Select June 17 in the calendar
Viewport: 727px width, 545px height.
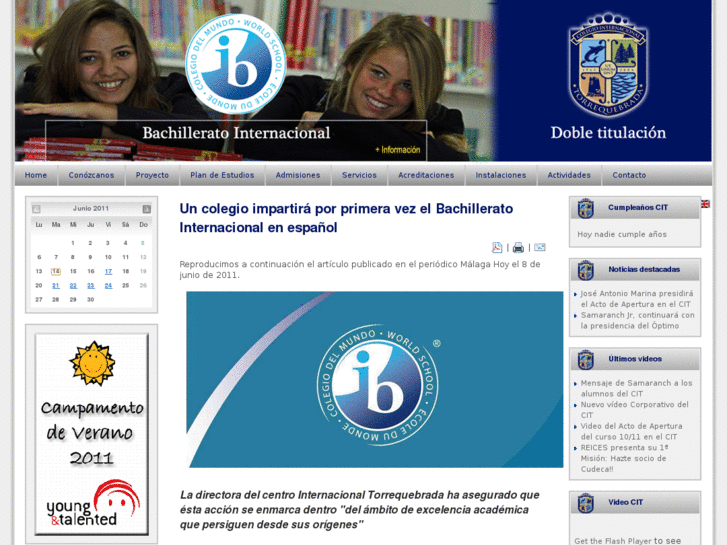click(x=108, y=271)
